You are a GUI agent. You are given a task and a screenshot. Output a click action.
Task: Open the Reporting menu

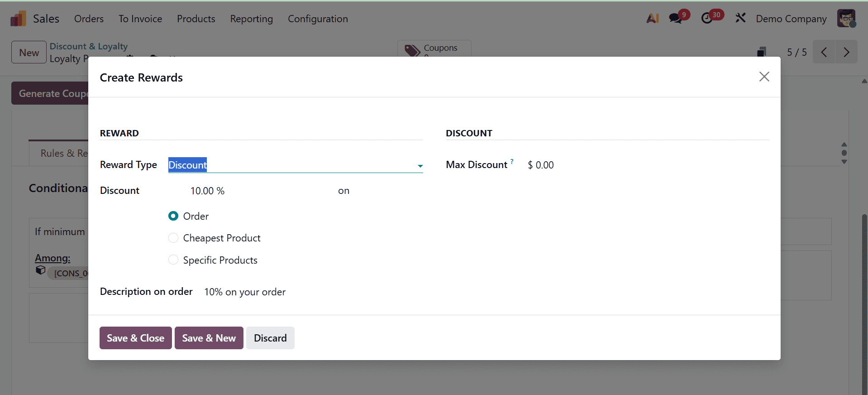tap(251, 19)
